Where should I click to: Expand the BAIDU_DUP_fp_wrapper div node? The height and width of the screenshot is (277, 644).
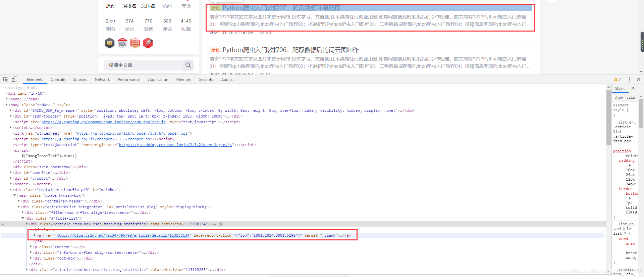(11, 110)
